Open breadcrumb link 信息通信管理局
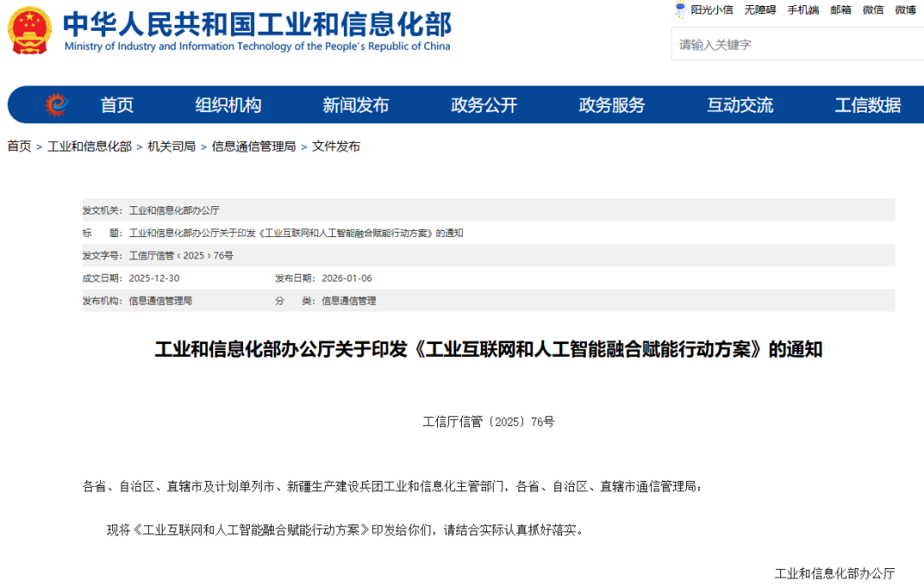This screenshot has width=924, height=587. click(x=251, y=145)
